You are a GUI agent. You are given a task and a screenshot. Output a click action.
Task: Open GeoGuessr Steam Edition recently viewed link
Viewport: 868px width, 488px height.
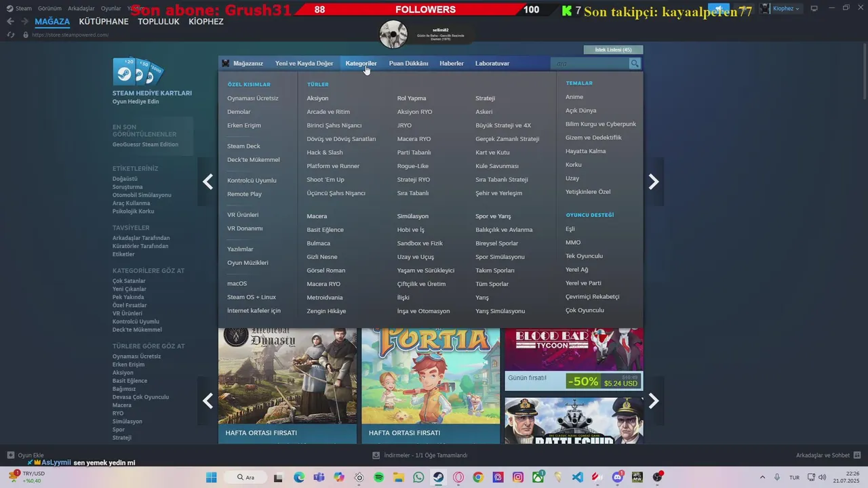tap(145, 144)
